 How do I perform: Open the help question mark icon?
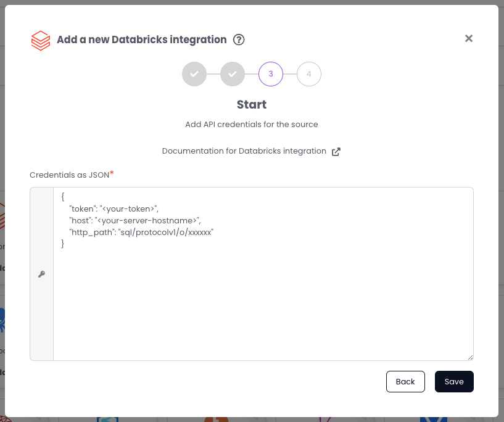(239, 39)
